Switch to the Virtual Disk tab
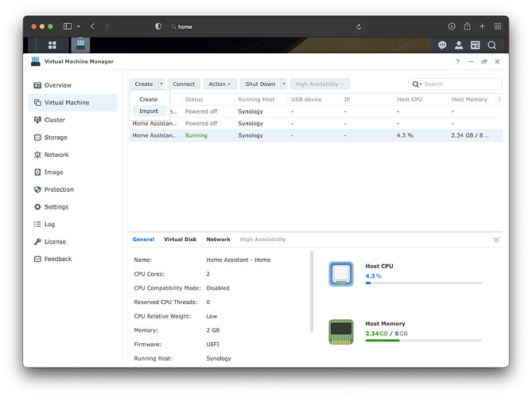This screenshot has height=398, width=532. coord(181,240)
